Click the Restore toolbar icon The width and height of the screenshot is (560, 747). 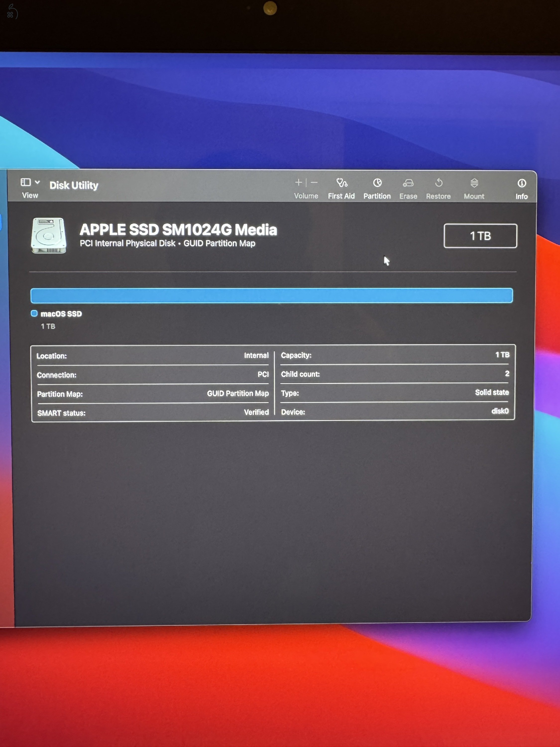(x=439, y=183)
